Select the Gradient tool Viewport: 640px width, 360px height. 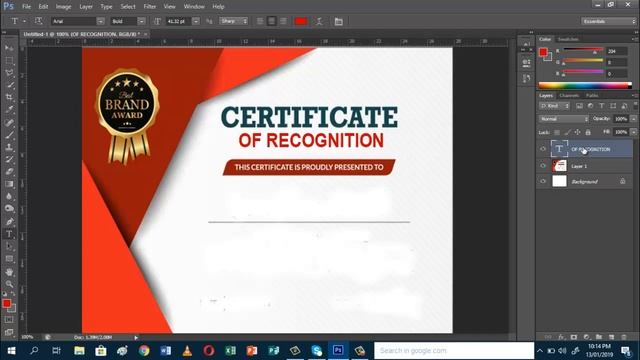pyautogui.click(x=9, y=184)
